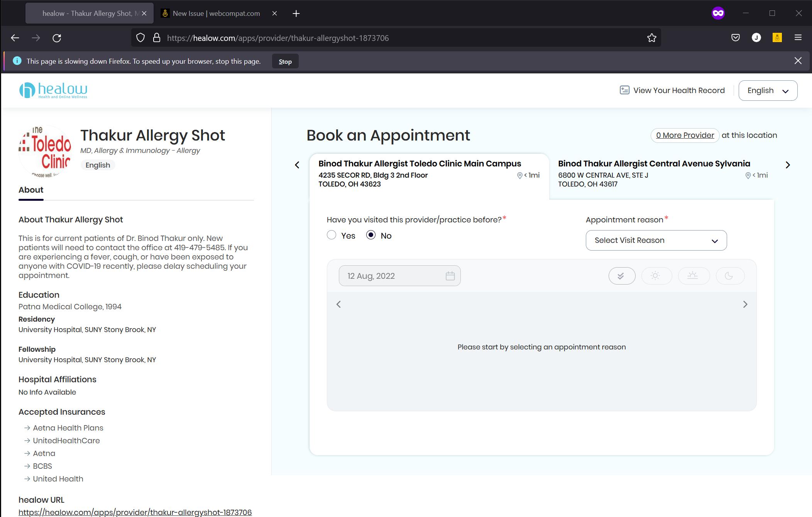Select the evening moon time filter

[x=730, y=276]
